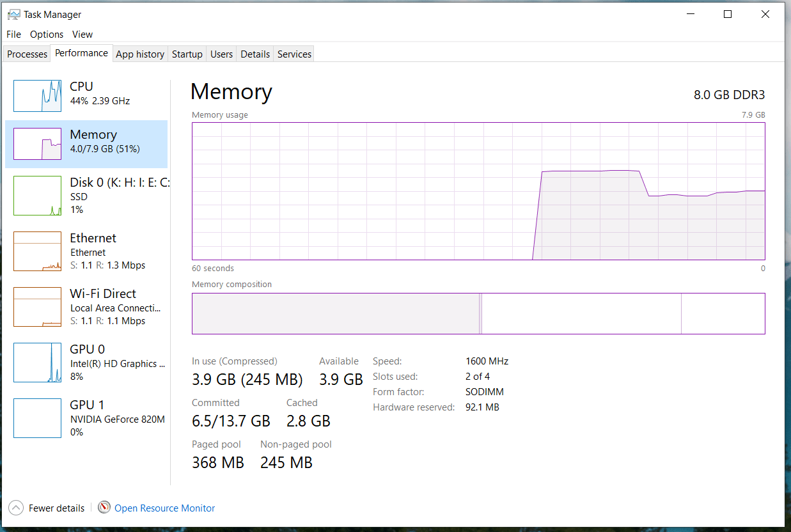Open the File menu
Image resolution: width=791 pixels, height=532 pixels.
13,35
